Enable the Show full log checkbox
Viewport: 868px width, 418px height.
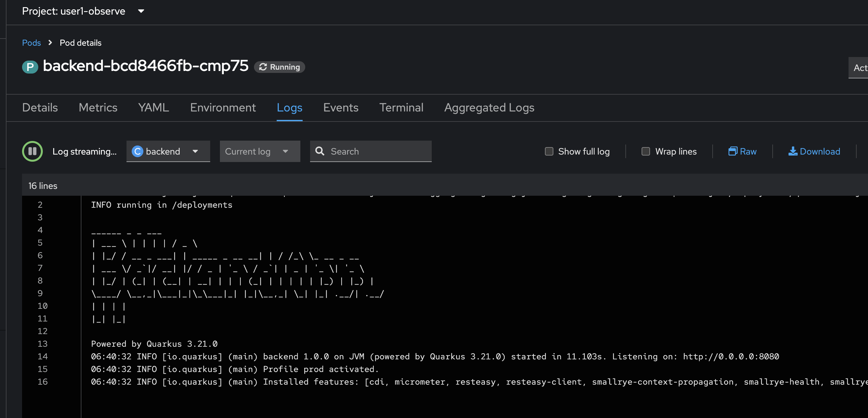pos(549,151)
